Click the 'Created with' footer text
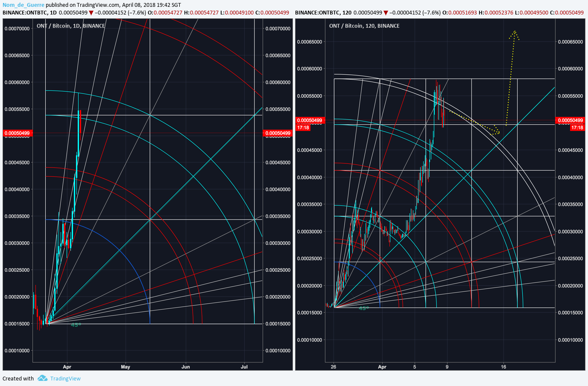The height and width of the screenshot is (386, 588). click(18, 378)
